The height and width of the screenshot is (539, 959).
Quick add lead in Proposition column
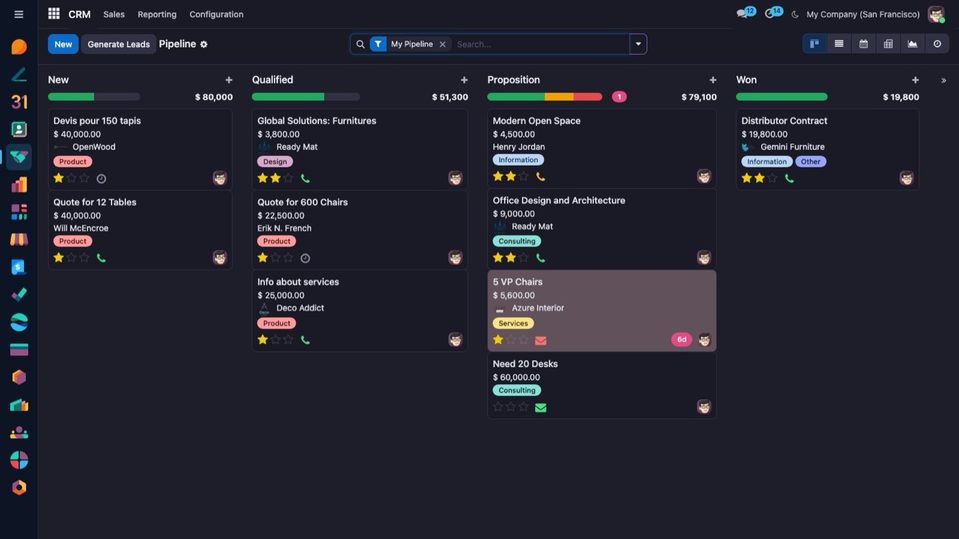(713, 80)
